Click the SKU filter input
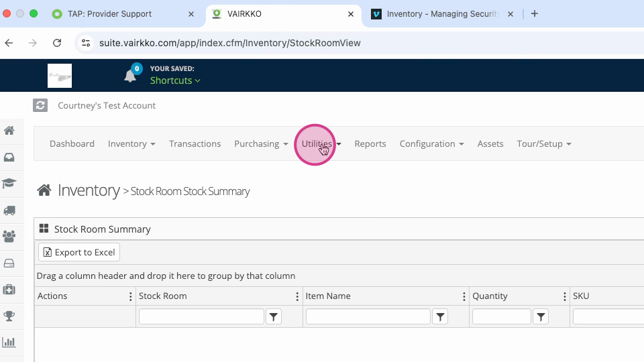Viewport: 644px width, 362px height. (x=608, y=316)
